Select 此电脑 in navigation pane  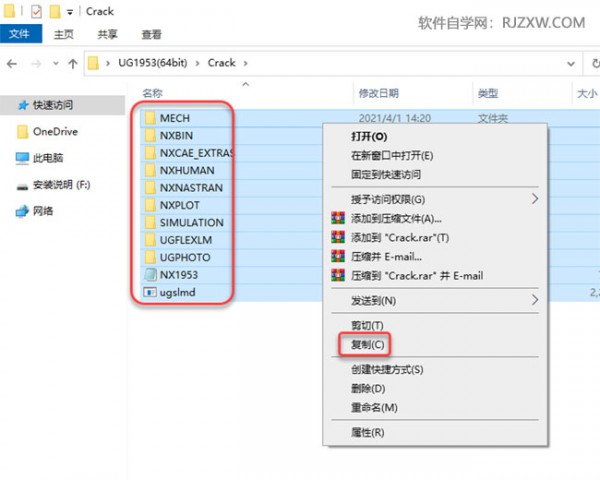click(x=48, y=158)
